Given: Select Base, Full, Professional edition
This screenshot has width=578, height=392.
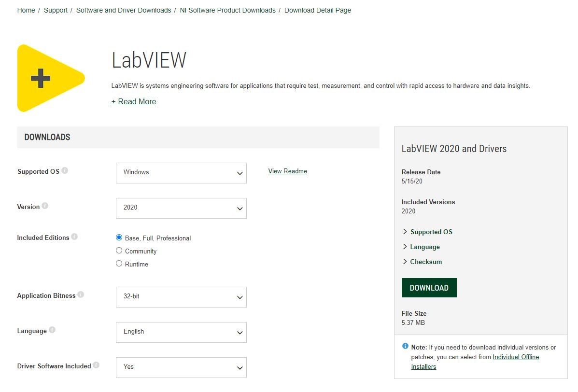Looking at the screenshot, I should coord(119,238).
